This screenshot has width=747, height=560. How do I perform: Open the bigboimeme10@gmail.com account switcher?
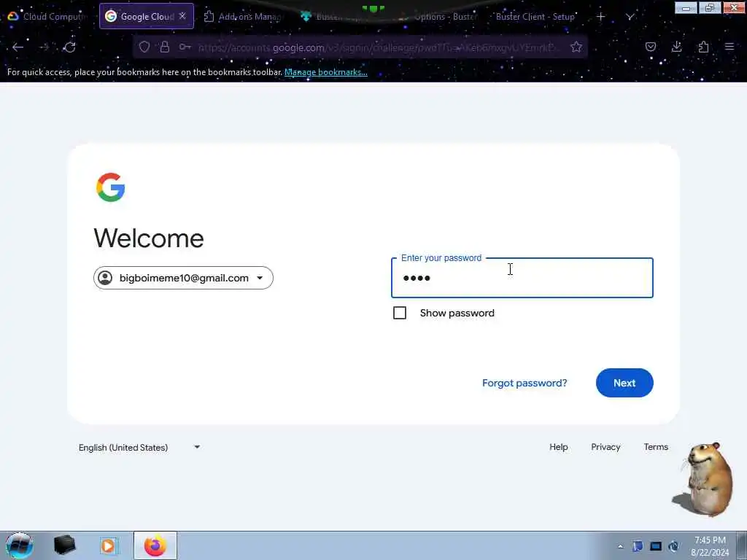(x=183, y=278)
